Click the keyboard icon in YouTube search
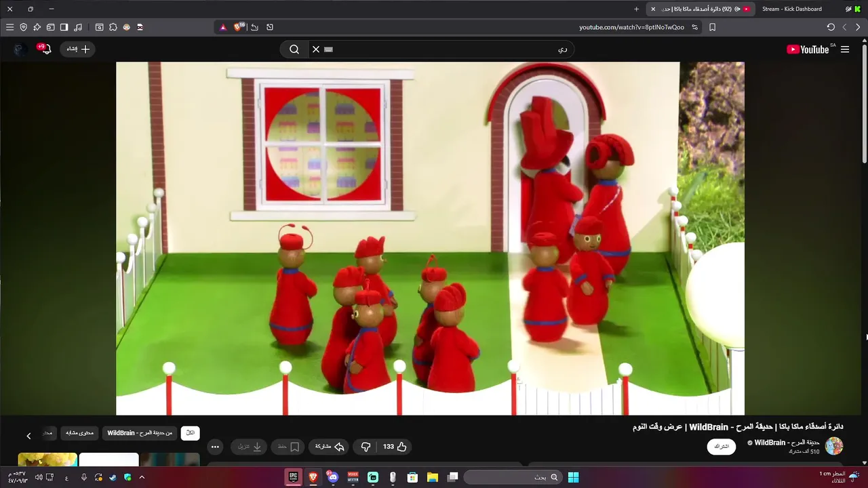This screenshot has height=488, width=868. tap(329, 49)
